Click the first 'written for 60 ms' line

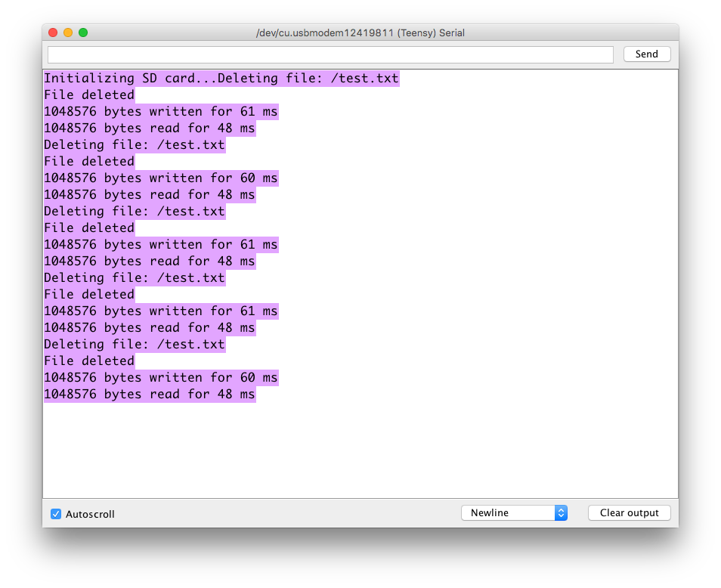[x=162, y=178]
